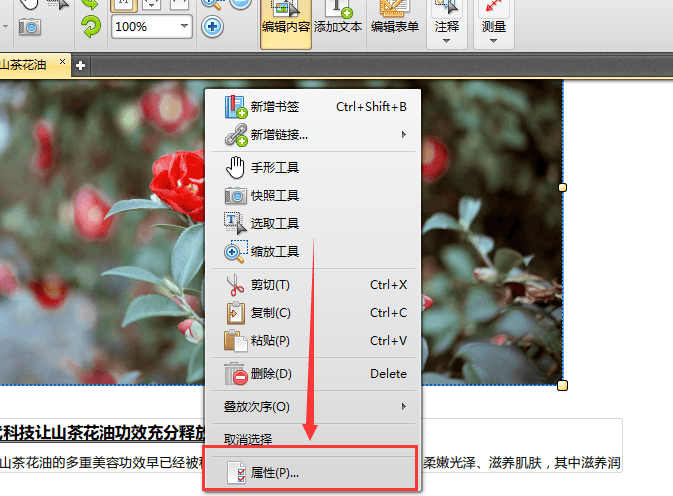Select 缩放工具 in context menu
This screenshot has height=496, width=673.
click(315, 251)
